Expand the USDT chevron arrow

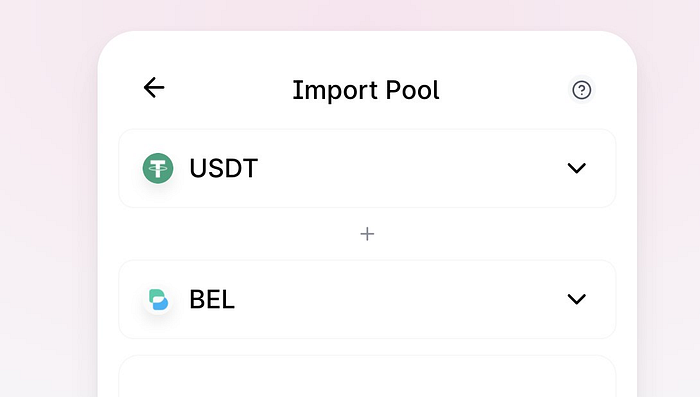[576, 168]
